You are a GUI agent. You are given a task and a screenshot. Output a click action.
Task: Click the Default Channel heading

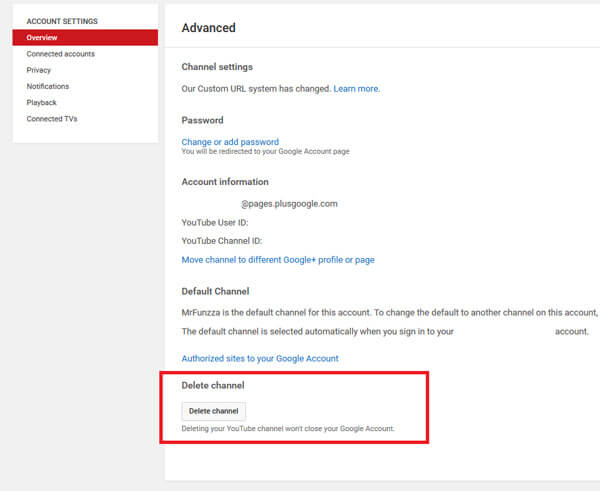(215, 292)
